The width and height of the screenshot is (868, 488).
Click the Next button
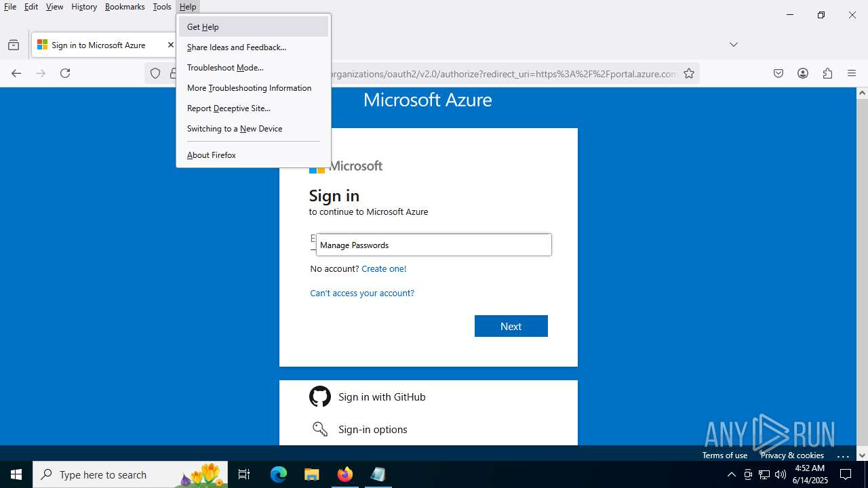pyautogui.click(x=511, y=326)
